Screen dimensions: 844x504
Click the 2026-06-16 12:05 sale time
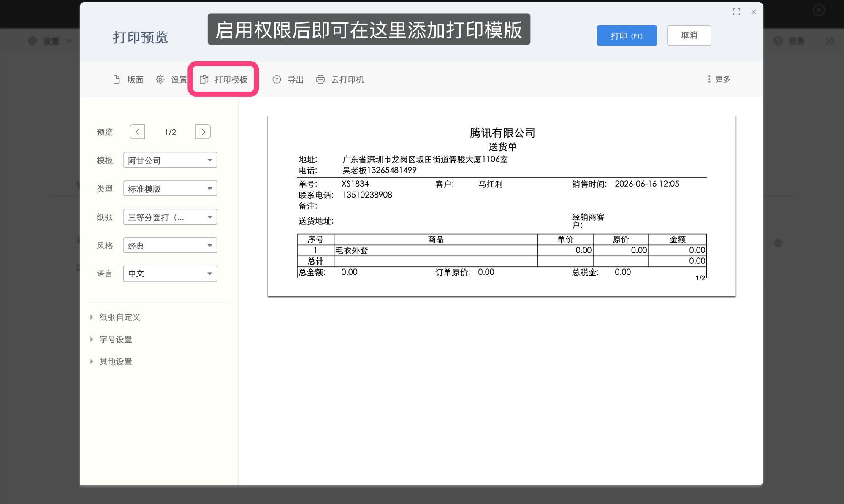coord(647,184)
